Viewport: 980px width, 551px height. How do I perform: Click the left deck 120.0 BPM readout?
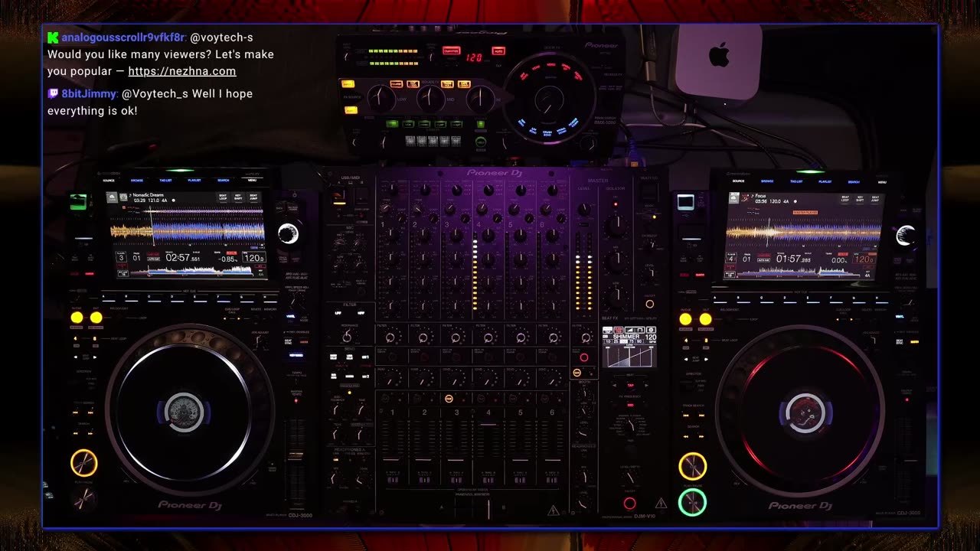(253, 259)
